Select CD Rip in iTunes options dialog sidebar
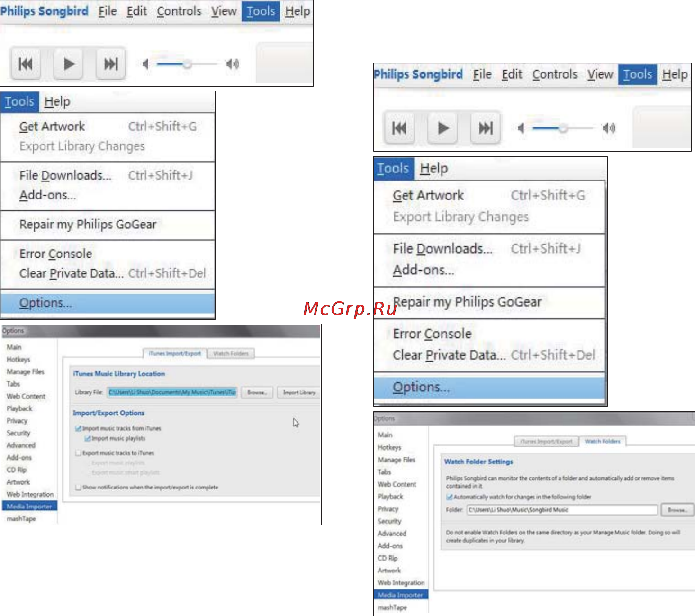The width and height of the screenshot is (695, 616). coord(17,470)
